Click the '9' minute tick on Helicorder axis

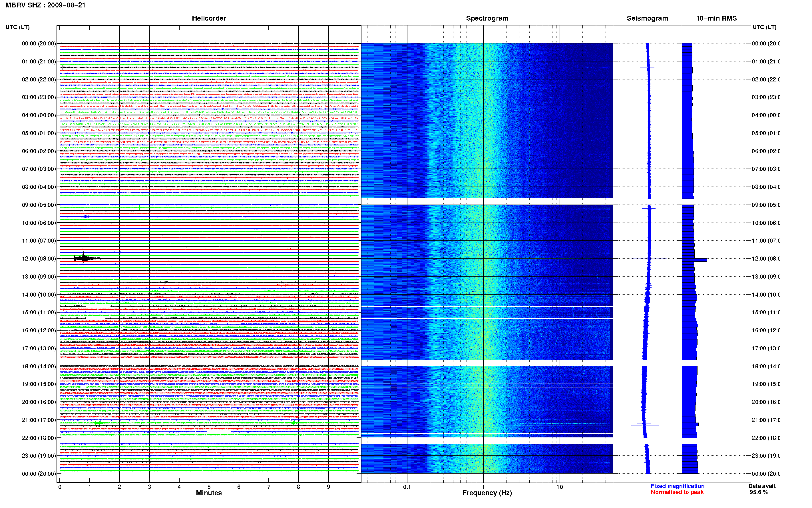[x=328, y=487]
